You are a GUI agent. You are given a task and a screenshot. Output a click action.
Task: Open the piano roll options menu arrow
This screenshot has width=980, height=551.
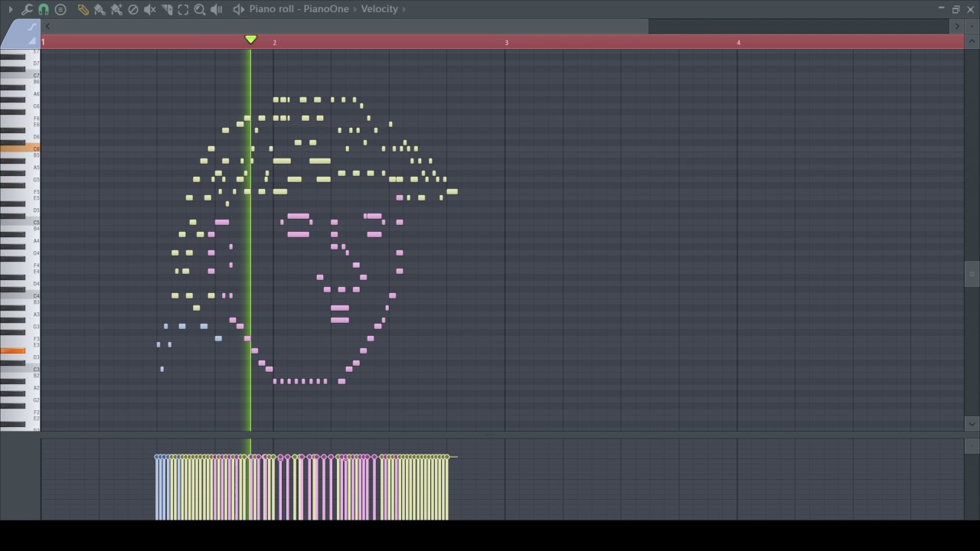10,9
